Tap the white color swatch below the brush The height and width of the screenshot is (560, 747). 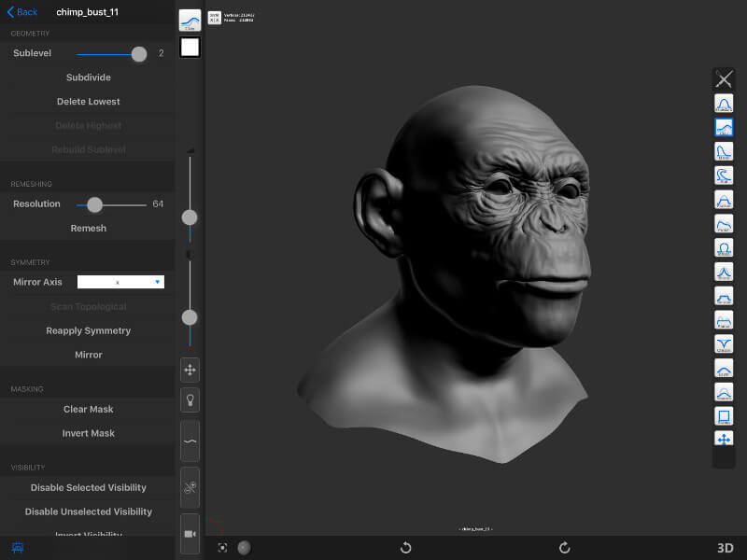(190, 48)
